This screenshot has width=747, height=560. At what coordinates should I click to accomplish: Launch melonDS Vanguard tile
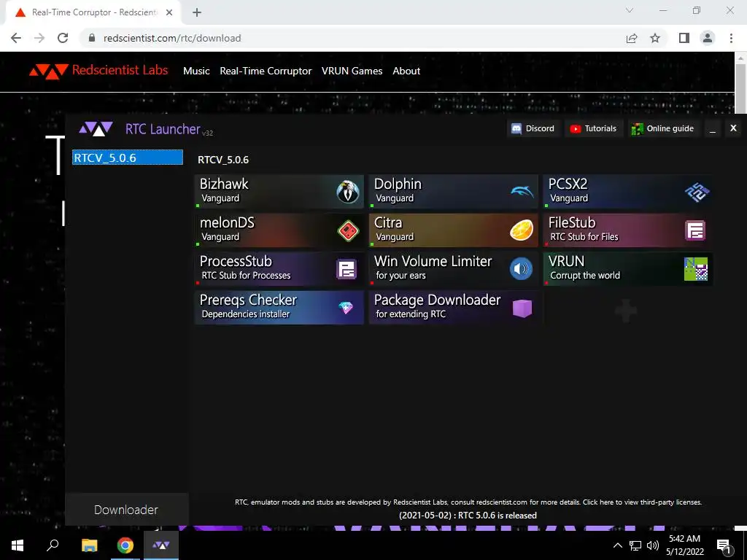(x=279, y=230)
